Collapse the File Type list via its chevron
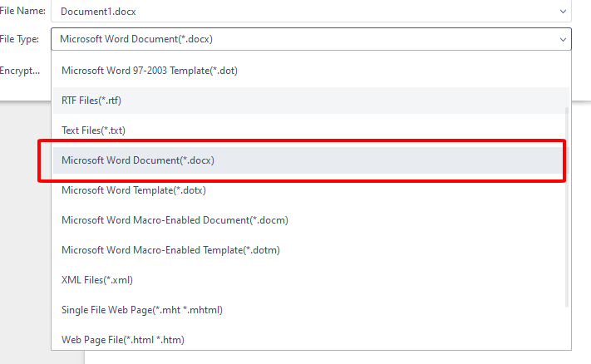This screenshot has width=591, height=364. pyautogui.click(x=564, y=39)
